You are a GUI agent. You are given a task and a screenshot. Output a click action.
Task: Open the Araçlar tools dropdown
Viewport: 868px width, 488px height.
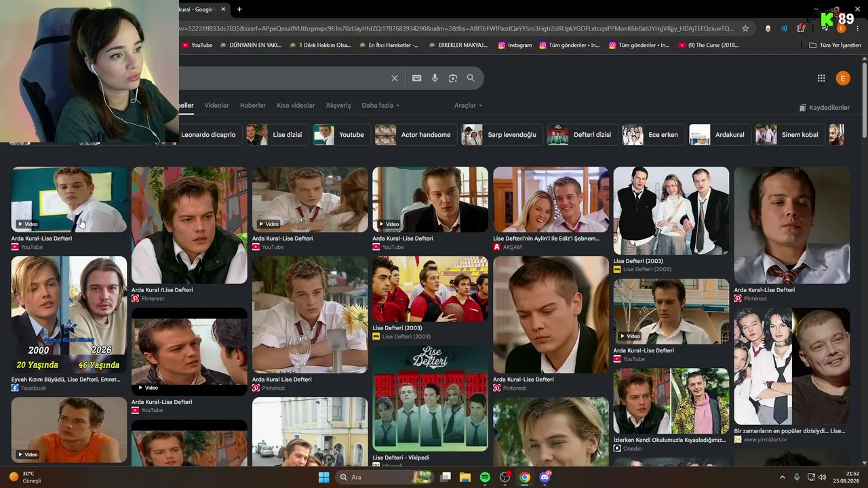point(468,106)
